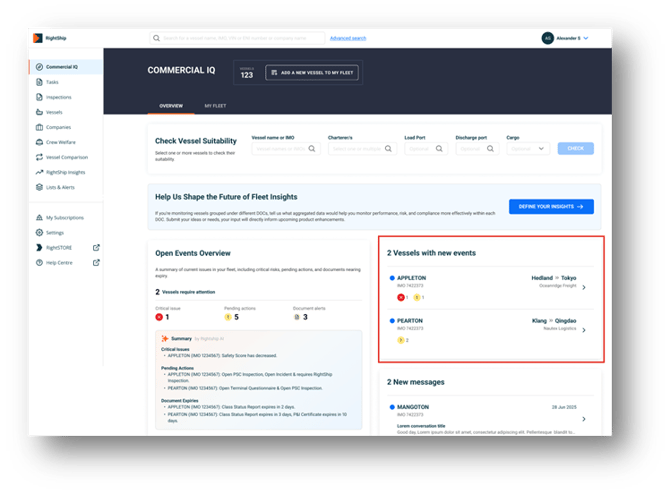
Task: Open Commercial IQ in the sidebar
Action: coord(61,67)
